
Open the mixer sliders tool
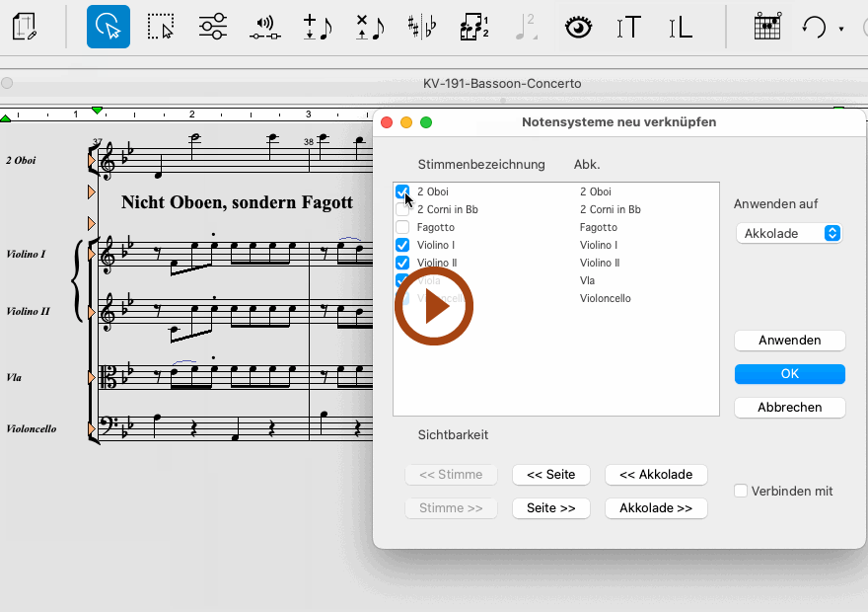(x=213, y=27)
